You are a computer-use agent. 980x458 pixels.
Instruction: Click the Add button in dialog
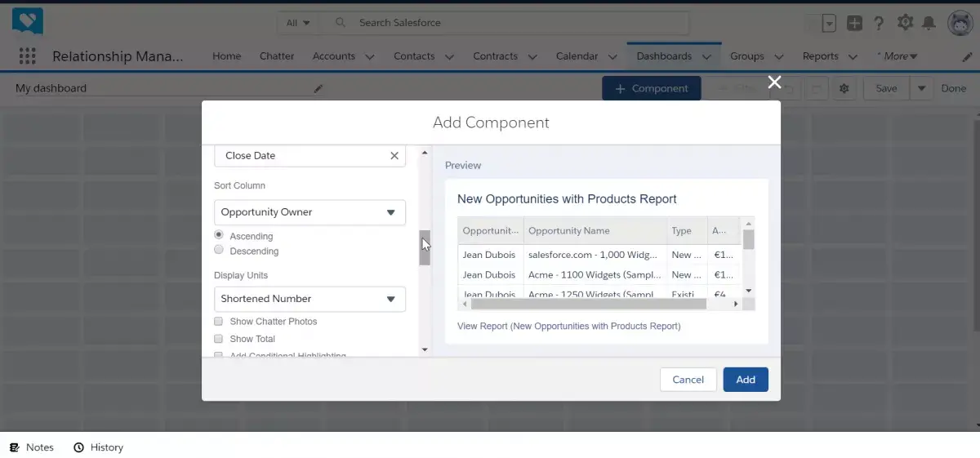pos(746,380)
